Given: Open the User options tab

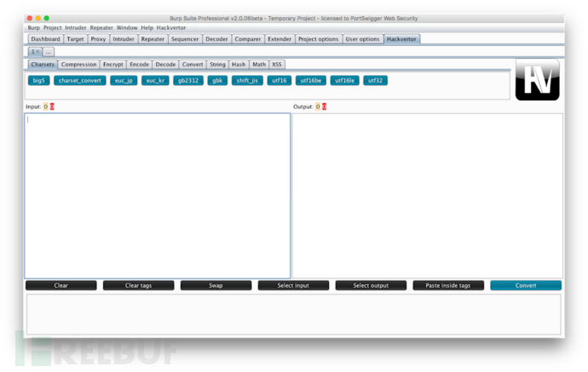Looking at the screenshot, I should pyautogui.click(x=362, y=39).
